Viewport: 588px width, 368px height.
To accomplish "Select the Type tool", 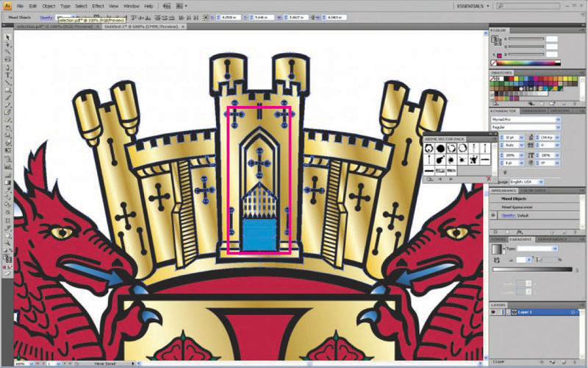I will pos(8,75).
